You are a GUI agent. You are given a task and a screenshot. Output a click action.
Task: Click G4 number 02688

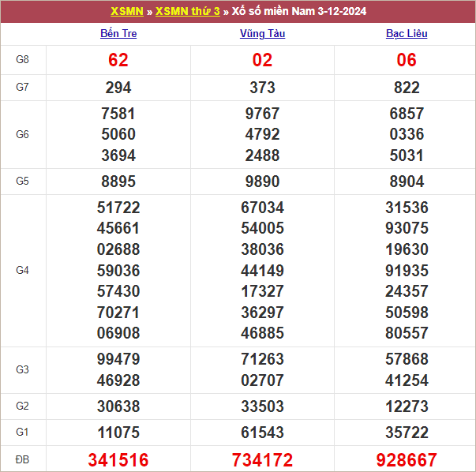[118, 249]
